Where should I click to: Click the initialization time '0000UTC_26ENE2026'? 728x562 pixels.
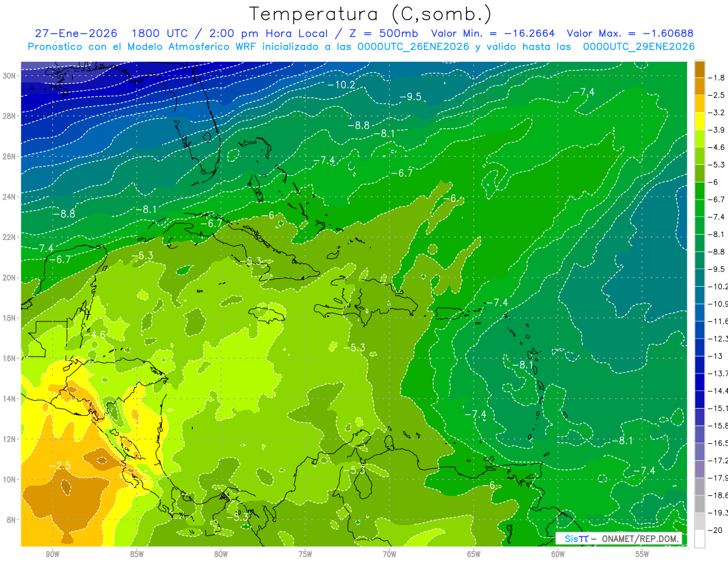tap(413, 47)
